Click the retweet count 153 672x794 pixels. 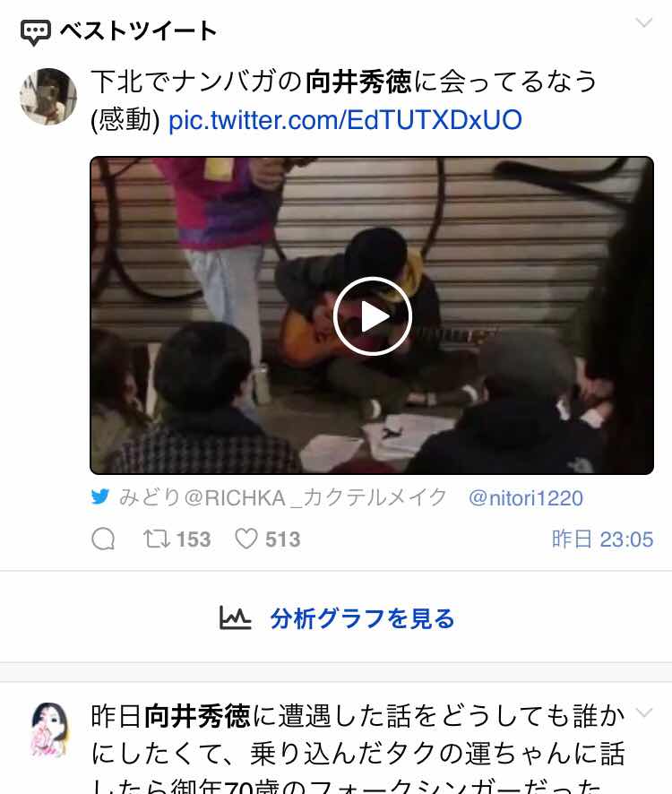(194, 539)
